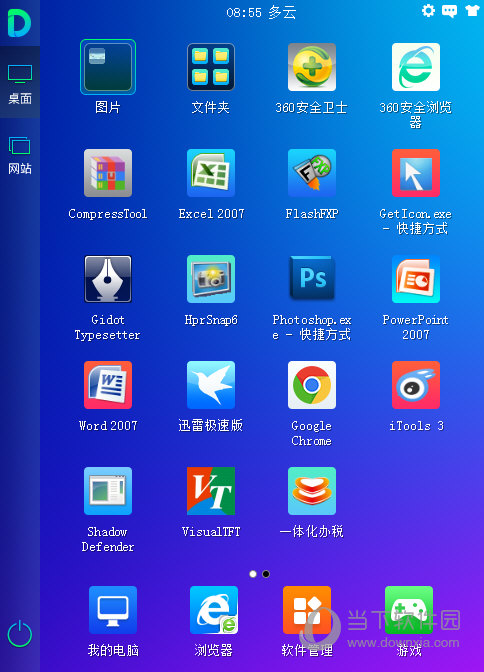Launch Excel 2007 icon

pos(210,173)
